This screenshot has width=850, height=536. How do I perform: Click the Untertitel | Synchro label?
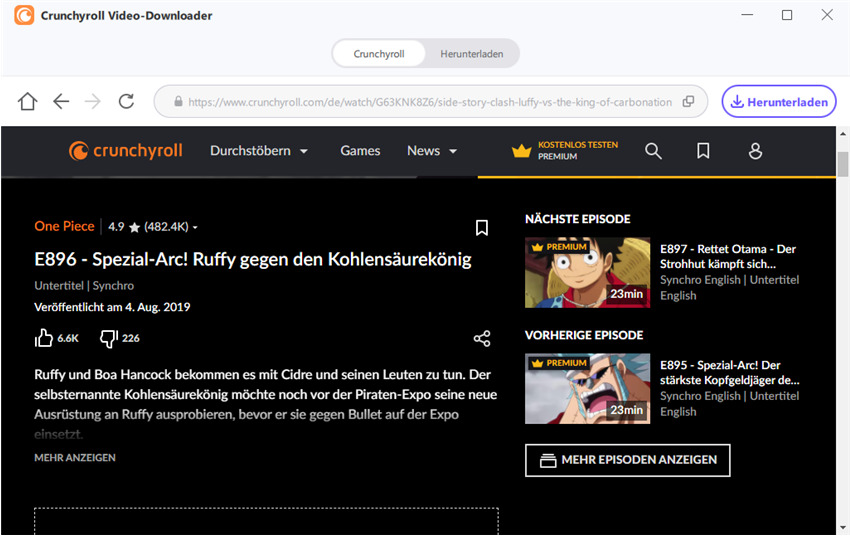84,286
